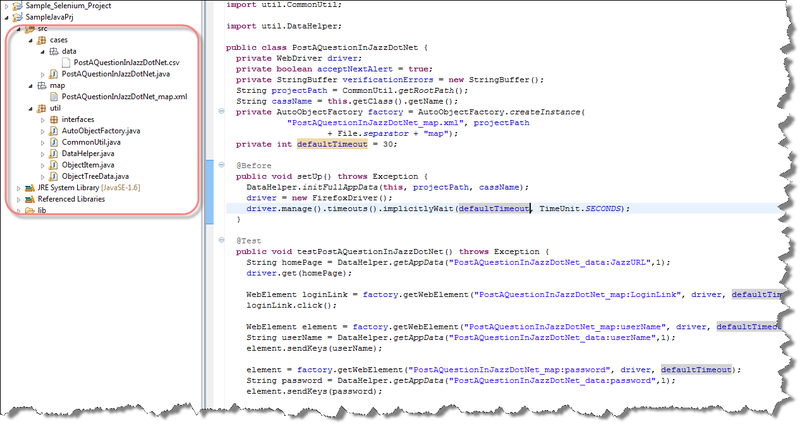The width and height of the screenshot is (800, 424).
Task: Click the testPostAQuestionInJazzDotNet method name
Action: click(370, 252)
